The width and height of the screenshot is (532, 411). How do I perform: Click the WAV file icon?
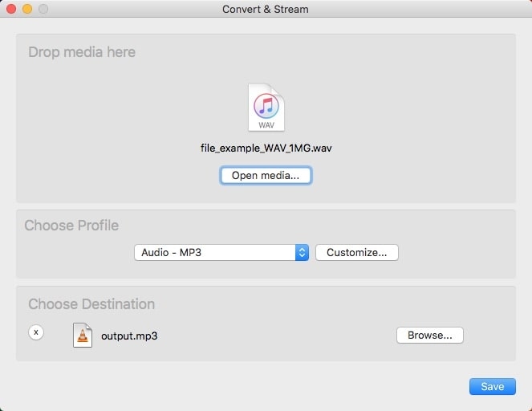pyautogui.click(x=266, y=108)
